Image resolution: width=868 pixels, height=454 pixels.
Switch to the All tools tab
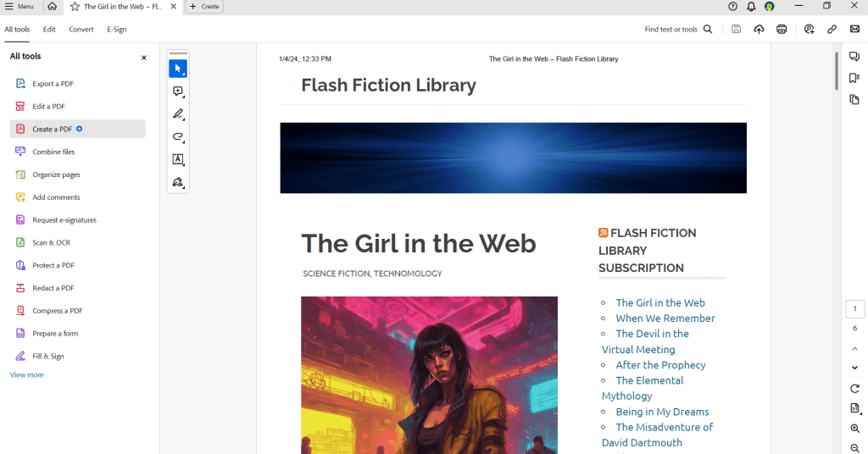[x=17, y=30]
